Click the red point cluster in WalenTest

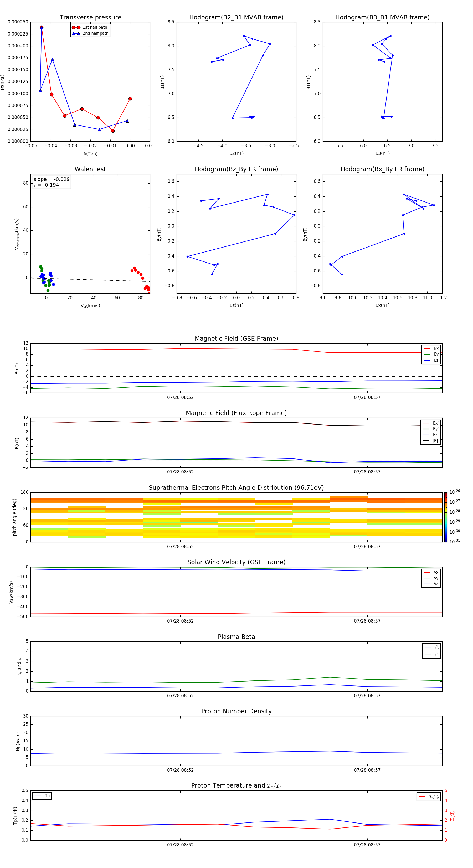point(141,279)
